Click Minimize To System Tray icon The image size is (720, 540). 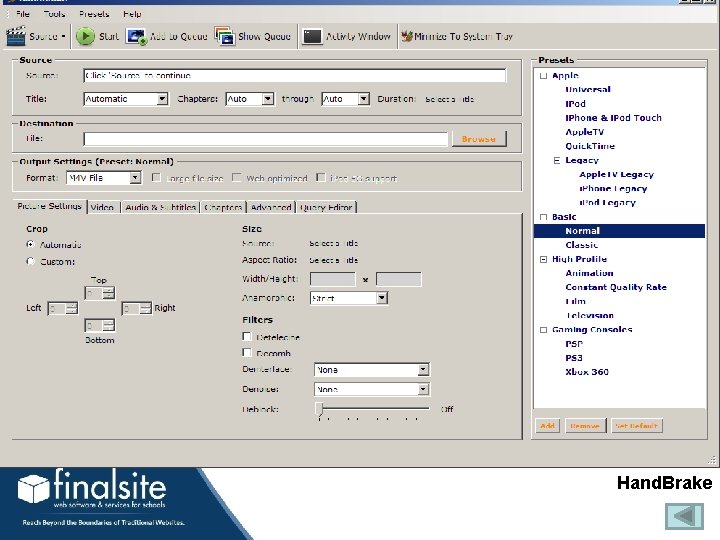pyautogui.click(x=407, y=36)
